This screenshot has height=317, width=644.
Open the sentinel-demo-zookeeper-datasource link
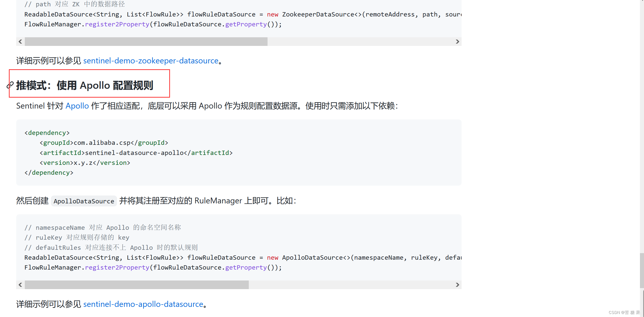(x=151, y=61)
